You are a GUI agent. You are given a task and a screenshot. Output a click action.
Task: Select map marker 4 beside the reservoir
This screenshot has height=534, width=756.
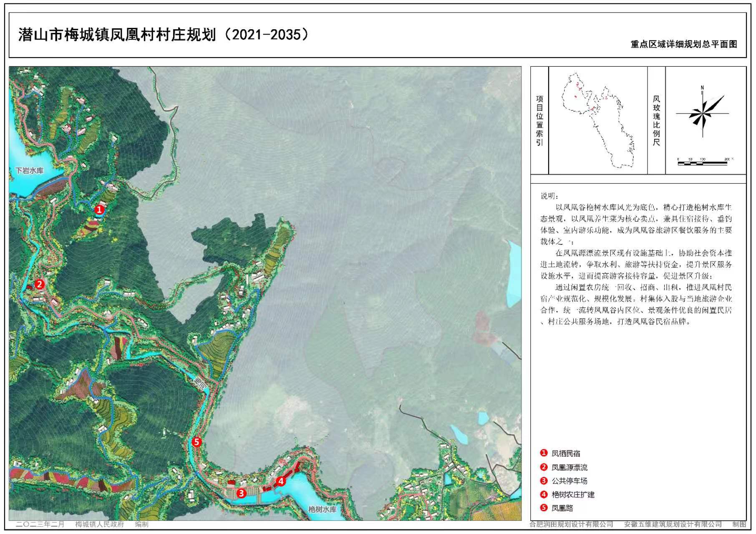point(281,481)
